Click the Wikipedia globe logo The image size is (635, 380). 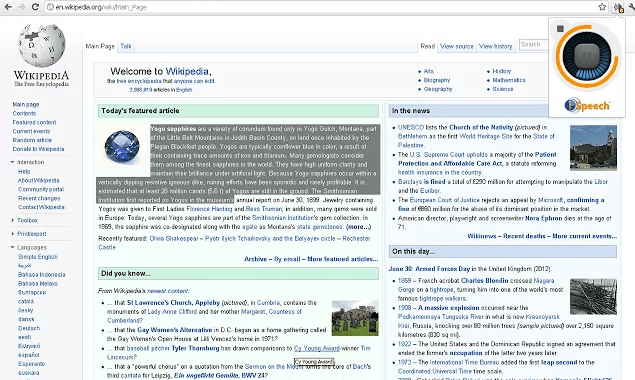pyautogui.click(x=41, y=45)
